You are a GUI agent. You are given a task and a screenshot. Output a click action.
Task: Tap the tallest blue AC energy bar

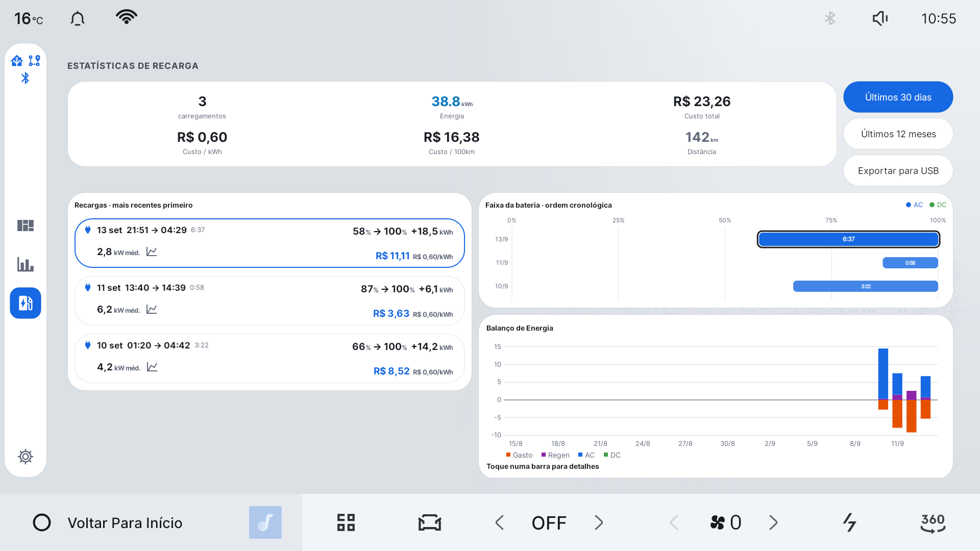click(883, 373)
